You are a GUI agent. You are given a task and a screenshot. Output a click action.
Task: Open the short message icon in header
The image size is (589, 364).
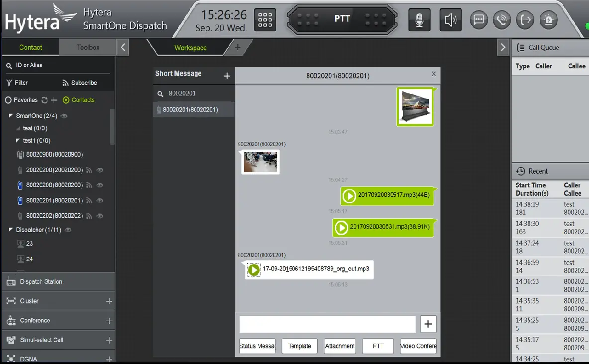(x=479, y=20)
